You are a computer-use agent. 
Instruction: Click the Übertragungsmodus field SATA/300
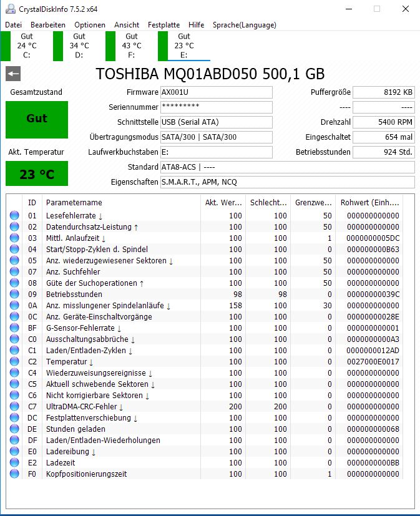pos(217,137)
